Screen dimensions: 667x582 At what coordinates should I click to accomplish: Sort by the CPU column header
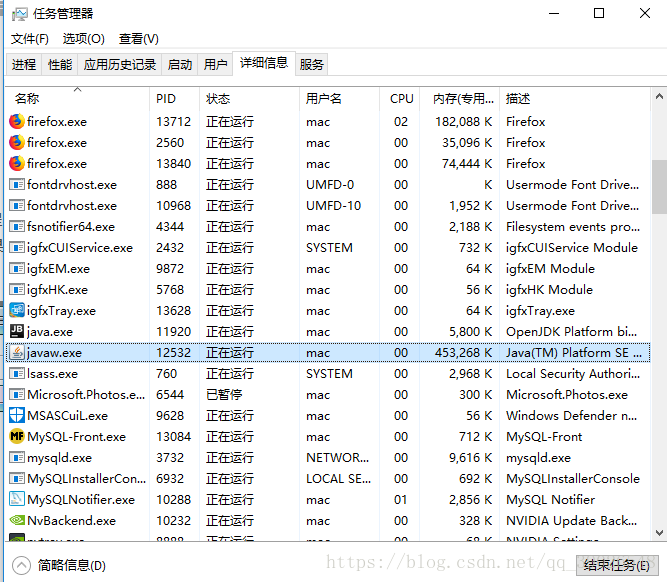(399, 99)
